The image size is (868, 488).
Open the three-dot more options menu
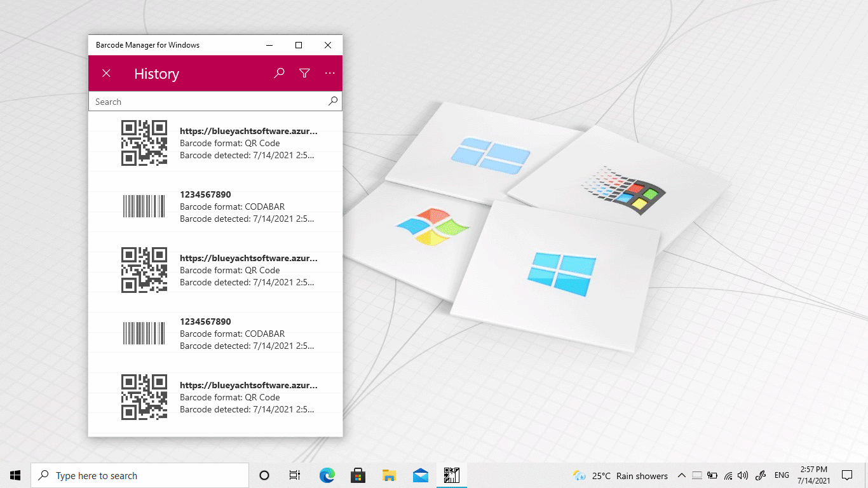pyautogui.click(x=330, y=73)
